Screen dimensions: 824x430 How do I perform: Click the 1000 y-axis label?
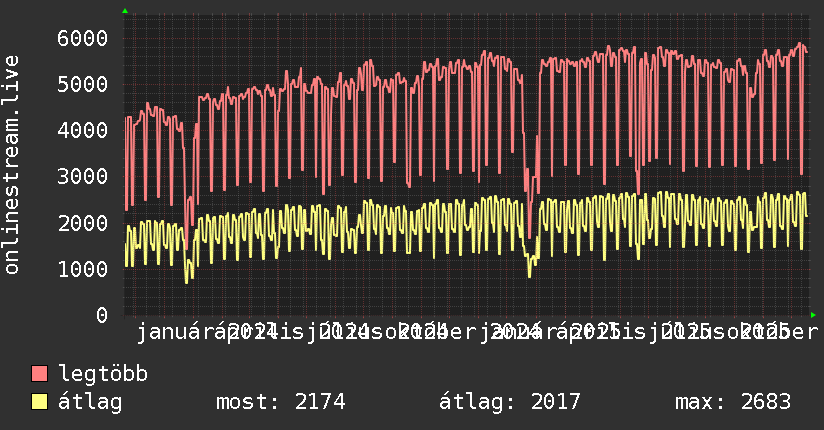click(x=83, y=269)
